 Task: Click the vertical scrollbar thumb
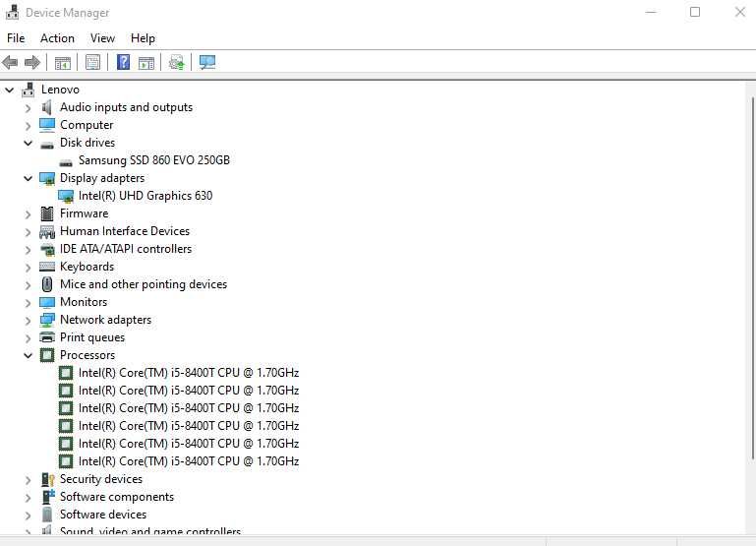(x=753, y=277)
